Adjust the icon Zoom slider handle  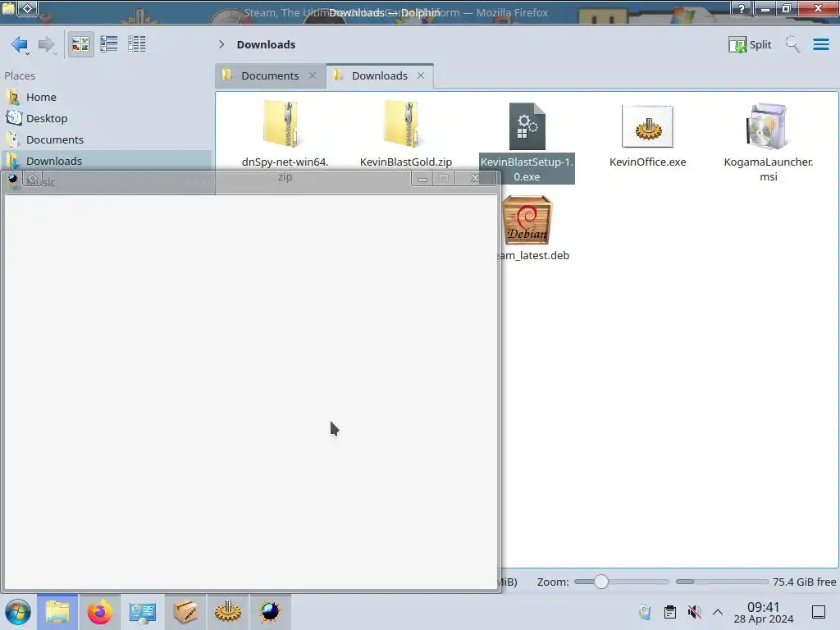[600, 582]
